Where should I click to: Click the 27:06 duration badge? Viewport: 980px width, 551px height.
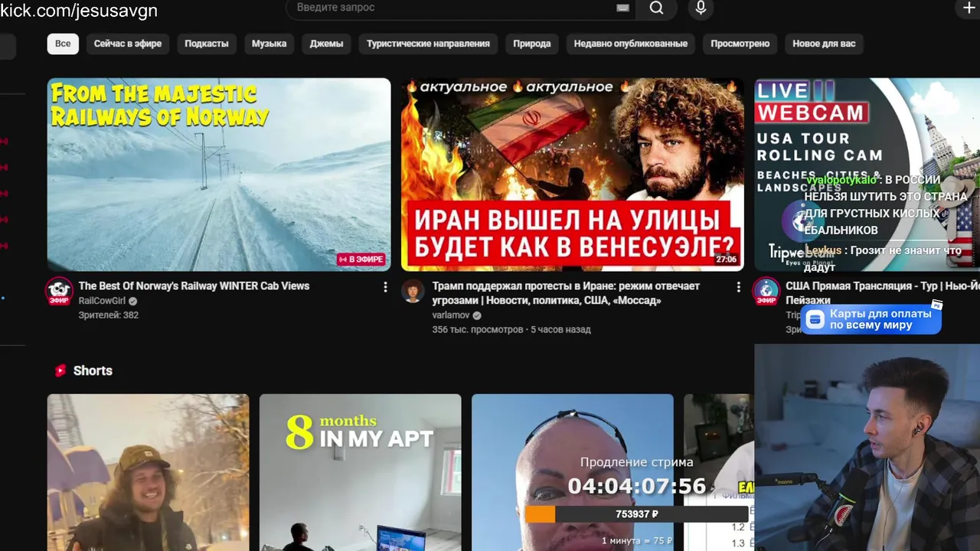click(726, 259)
